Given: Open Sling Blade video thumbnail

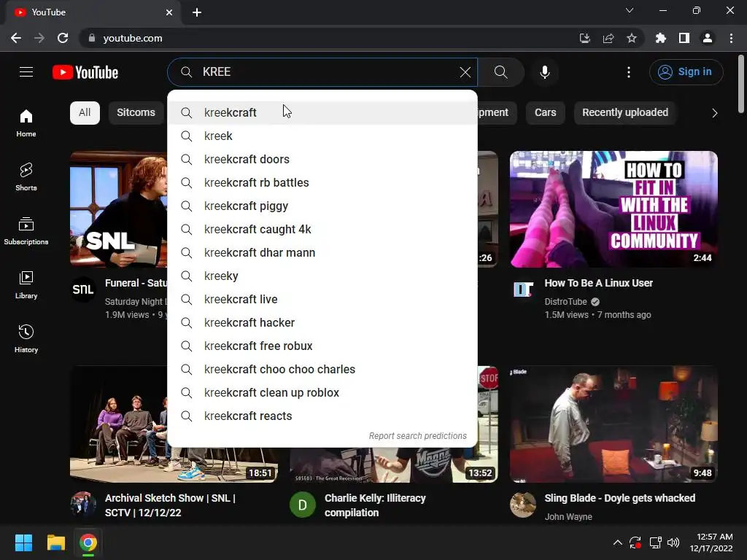Looking at the screenshot, I should point(614,424).
